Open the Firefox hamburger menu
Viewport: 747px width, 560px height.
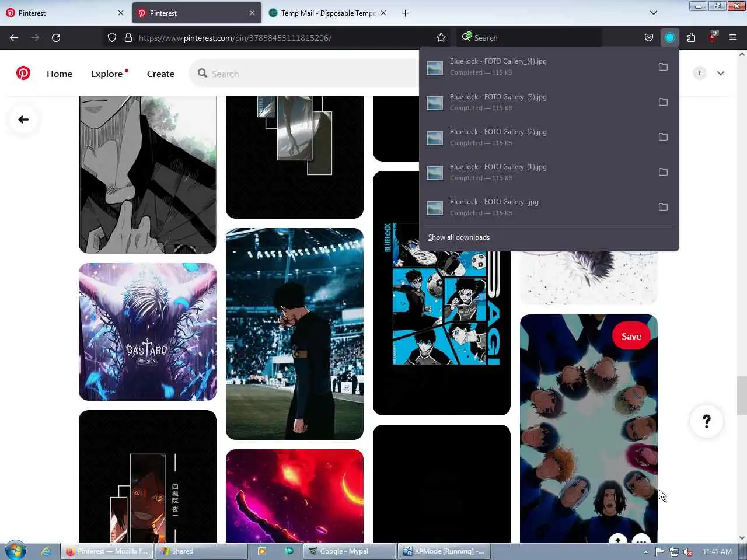[733, 37]
